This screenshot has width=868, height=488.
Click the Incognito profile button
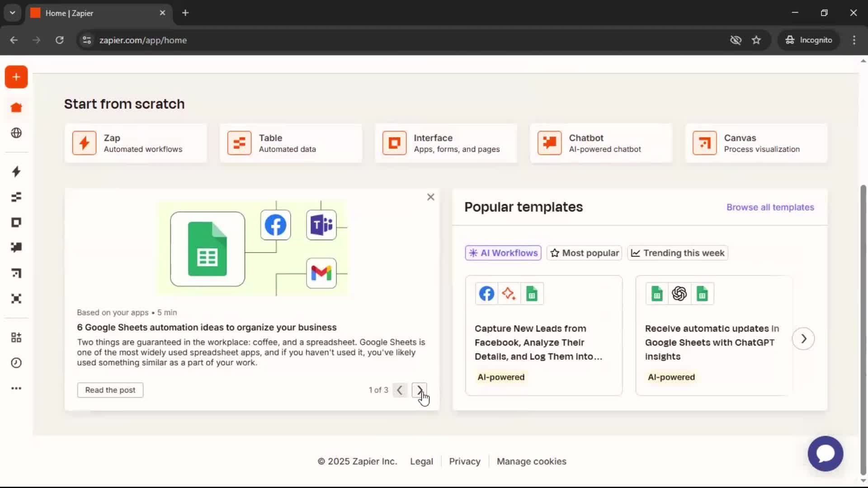[809, 40]
